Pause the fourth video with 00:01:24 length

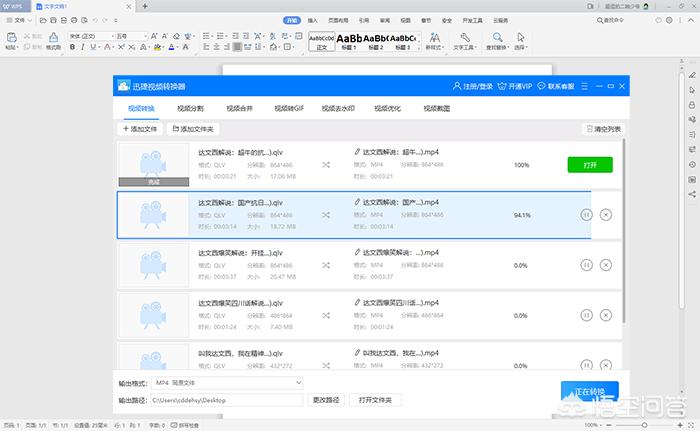click(x=586, y=315)
